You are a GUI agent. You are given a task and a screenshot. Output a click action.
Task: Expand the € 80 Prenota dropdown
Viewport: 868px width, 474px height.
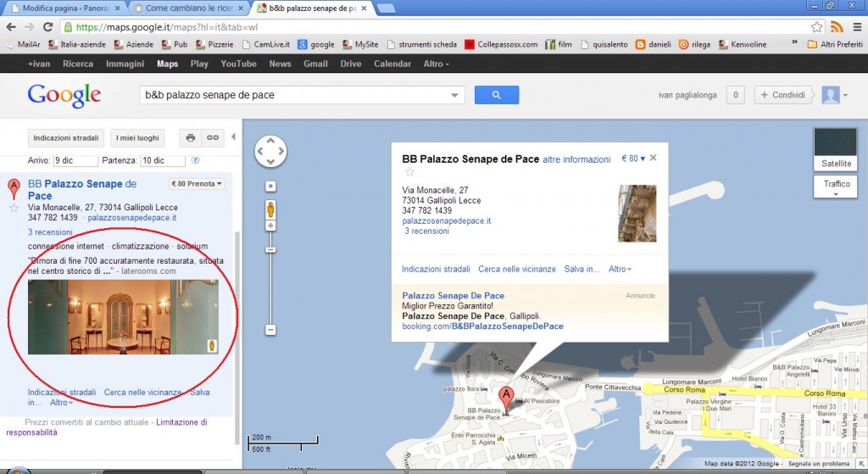197,183
